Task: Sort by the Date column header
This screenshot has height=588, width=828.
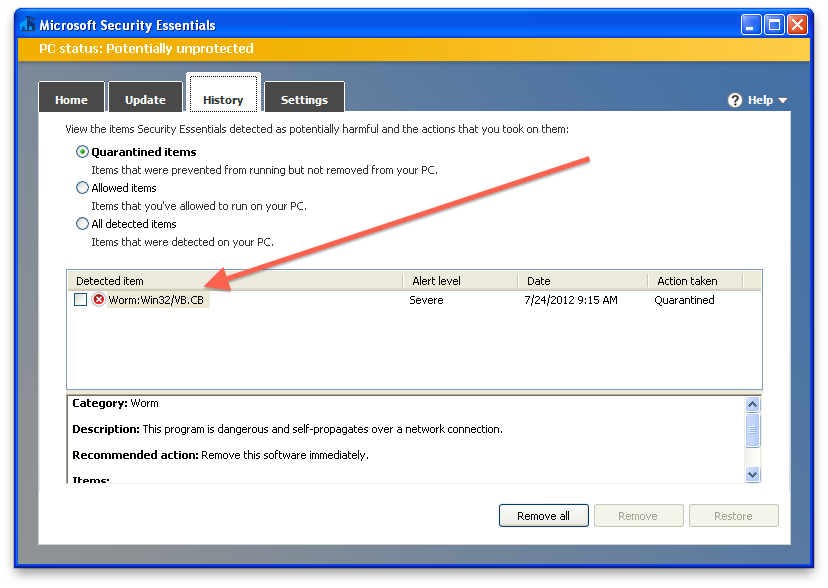Action: (582, 281)
